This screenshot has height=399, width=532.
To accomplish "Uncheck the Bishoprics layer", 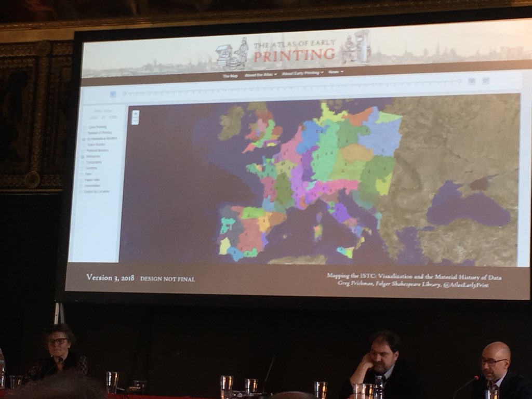I will [x=83, y=157].
